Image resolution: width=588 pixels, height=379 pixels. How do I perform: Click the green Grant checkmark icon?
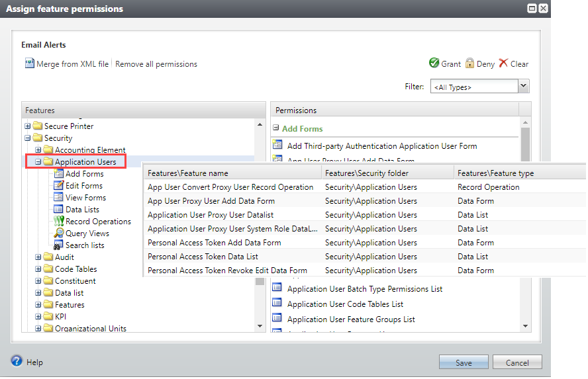(434, 63)
